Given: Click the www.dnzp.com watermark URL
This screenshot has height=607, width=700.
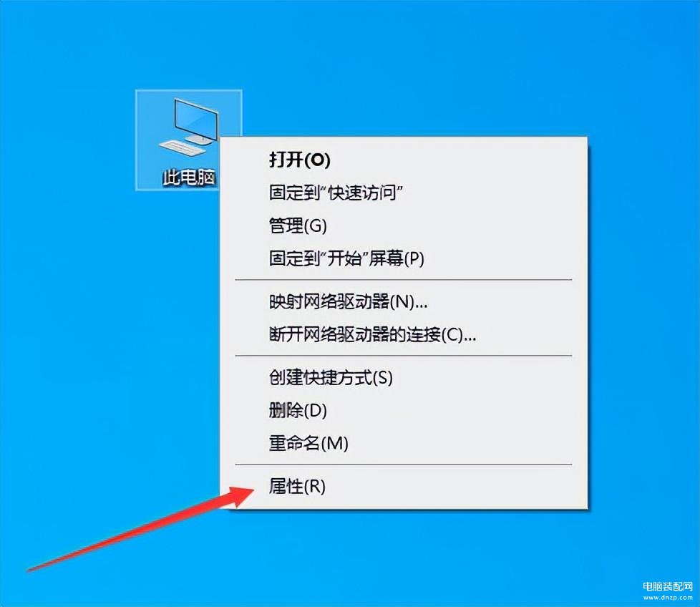Looking at the screenshot, I should [667, 597].
